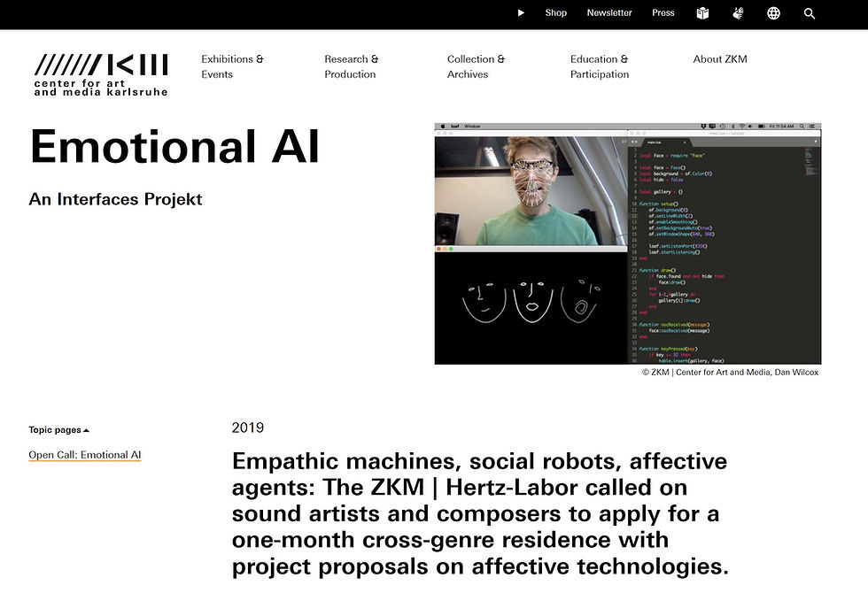
Task: Open the Exhibitions & Events menu
Action: pos(232,66)
